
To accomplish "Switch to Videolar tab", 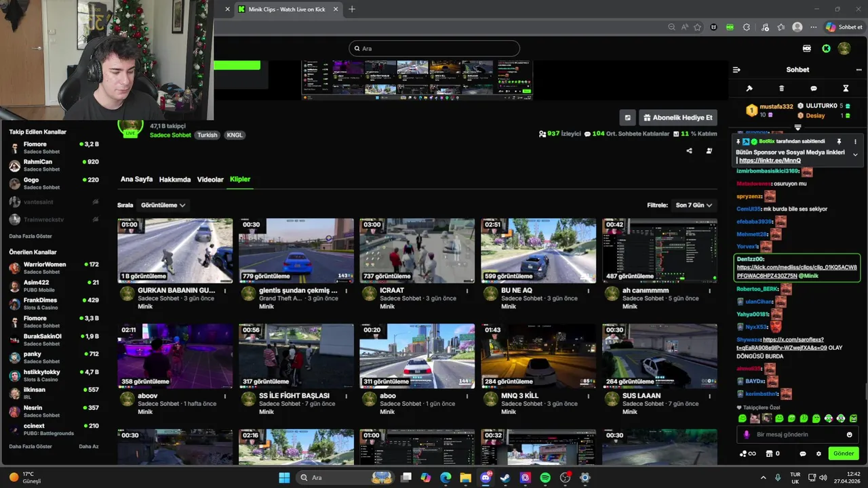I will tap(210, 180).
